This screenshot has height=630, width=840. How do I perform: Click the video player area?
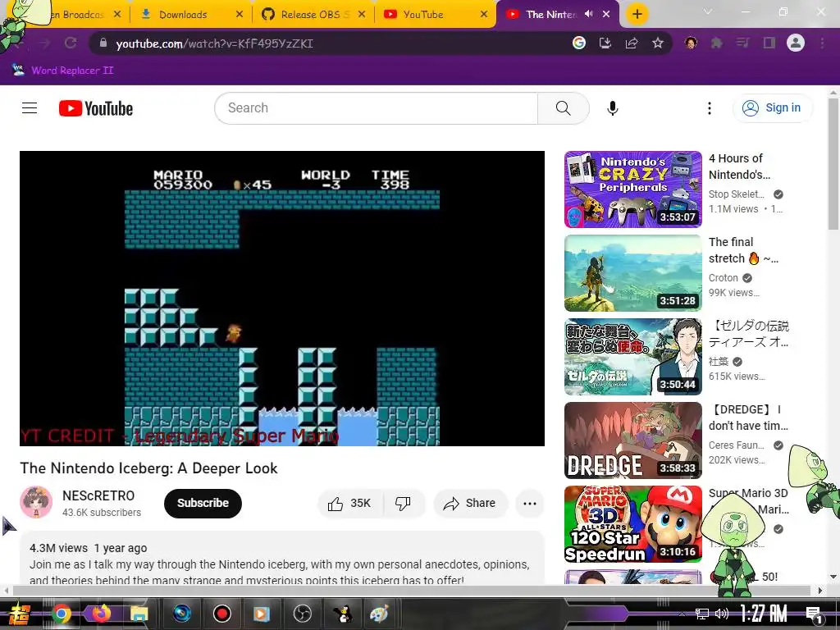[282, 299]
